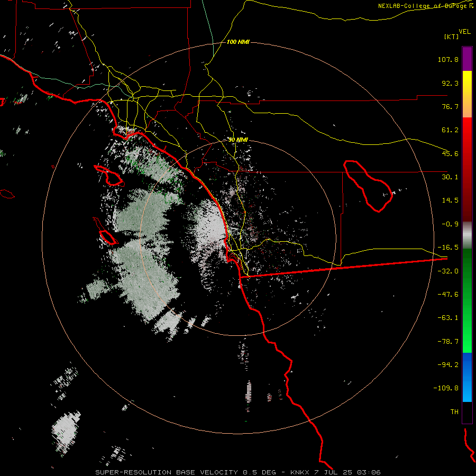Click the blue band of the velocity scale

point(467,377)
